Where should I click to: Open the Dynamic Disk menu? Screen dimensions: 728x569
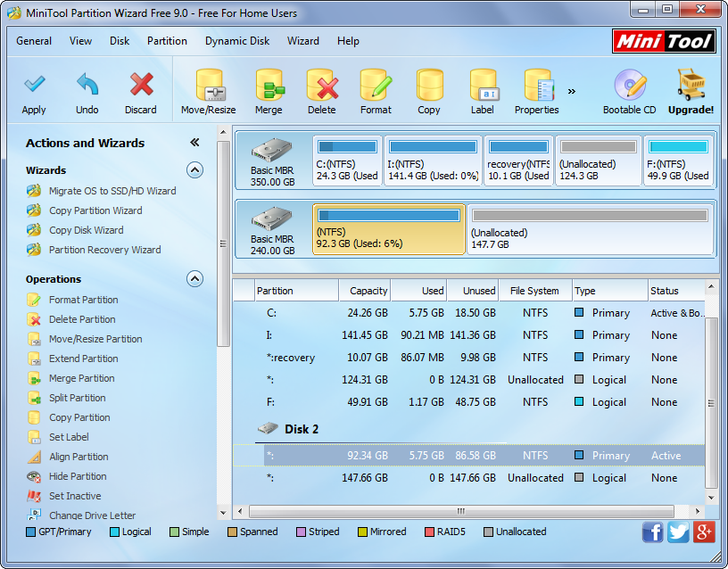(x=237, y=41)
